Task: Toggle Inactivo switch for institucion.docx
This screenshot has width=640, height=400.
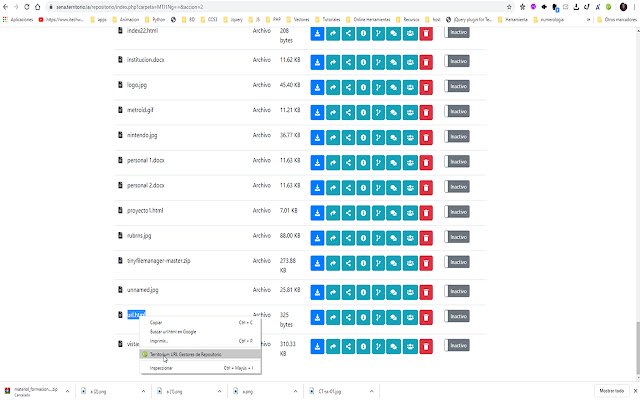Action: click(x=457, y=61)
